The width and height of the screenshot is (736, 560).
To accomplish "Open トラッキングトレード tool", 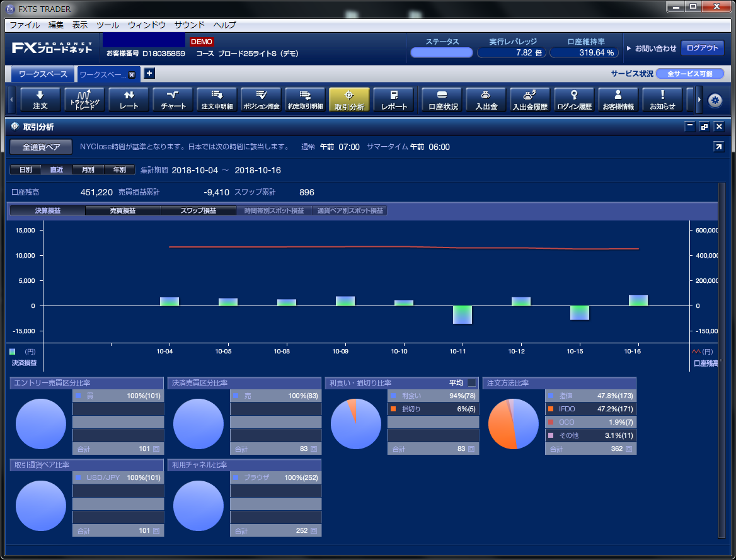I will coord(84,100).
